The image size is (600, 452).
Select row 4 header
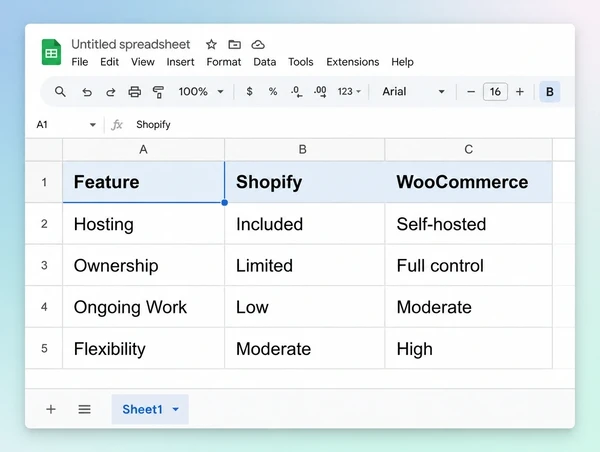[x=44, y=307]
